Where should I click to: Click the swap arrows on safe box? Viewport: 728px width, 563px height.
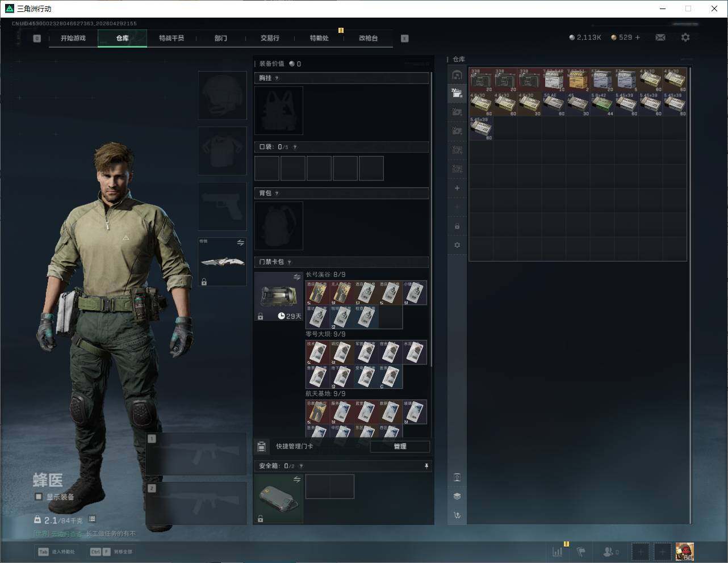(x=297, y=480)
